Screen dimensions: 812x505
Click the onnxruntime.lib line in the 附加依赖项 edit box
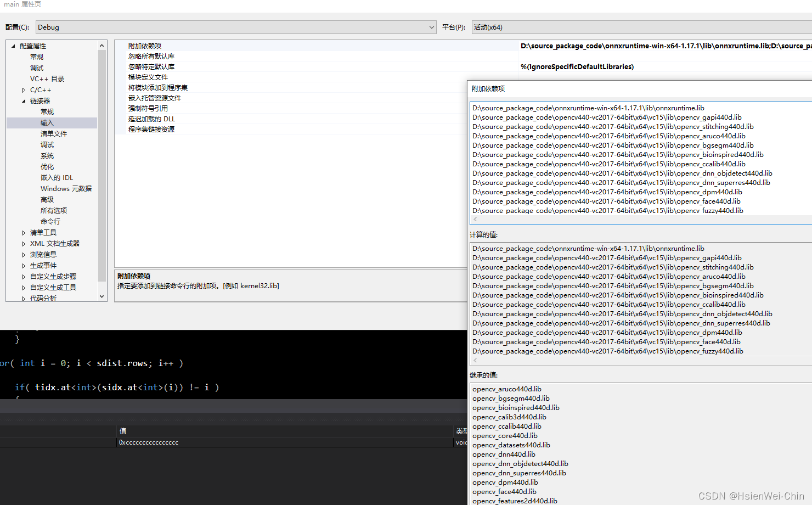point(588,108)
